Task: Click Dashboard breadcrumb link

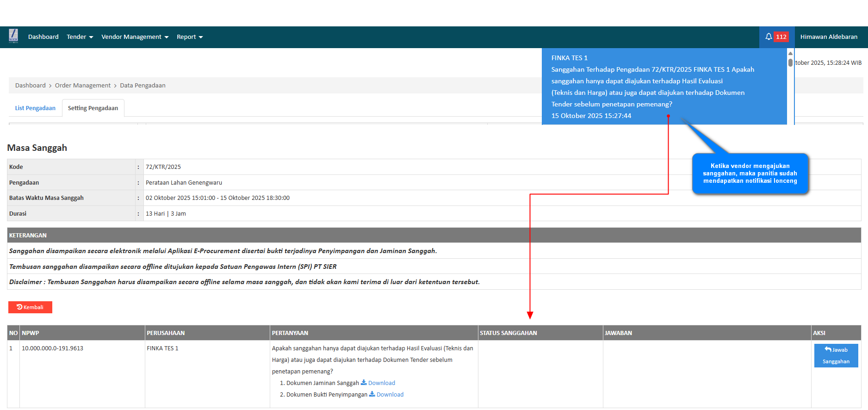Action: pos(30,86)
